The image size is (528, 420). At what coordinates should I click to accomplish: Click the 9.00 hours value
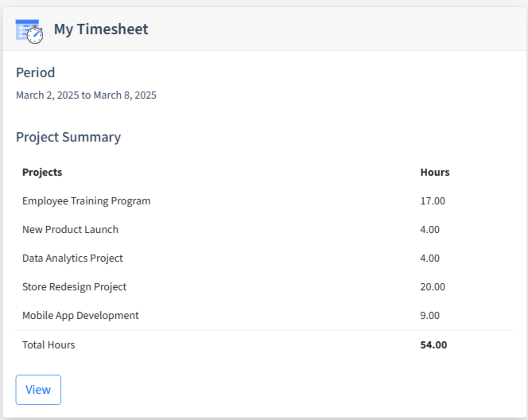point(430,316)
